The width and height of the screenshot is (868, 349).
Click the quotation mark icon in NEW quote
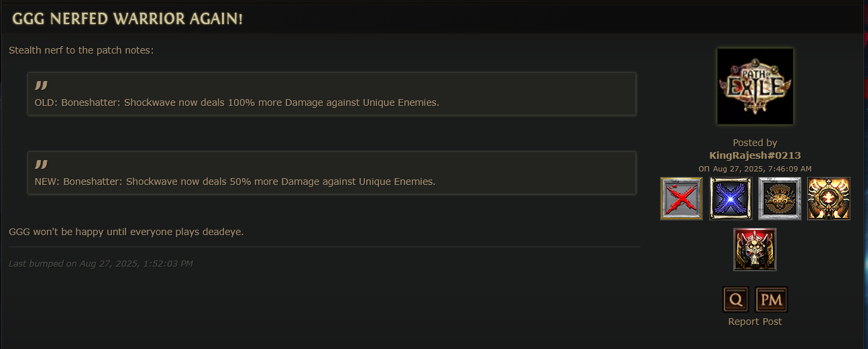tap(41, 164)
